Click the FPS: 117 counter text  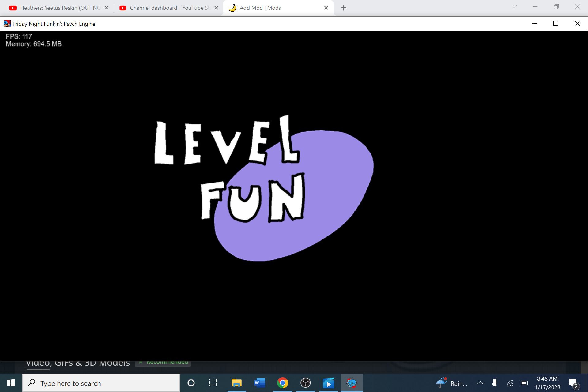19,36
